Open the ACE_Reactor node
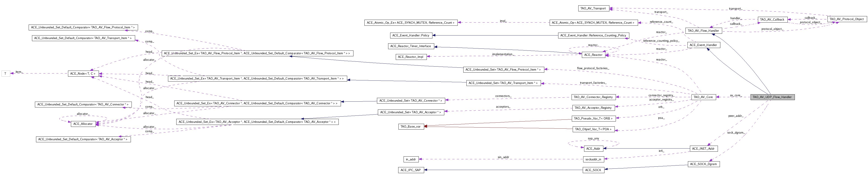868x174 pixels. 593,55
